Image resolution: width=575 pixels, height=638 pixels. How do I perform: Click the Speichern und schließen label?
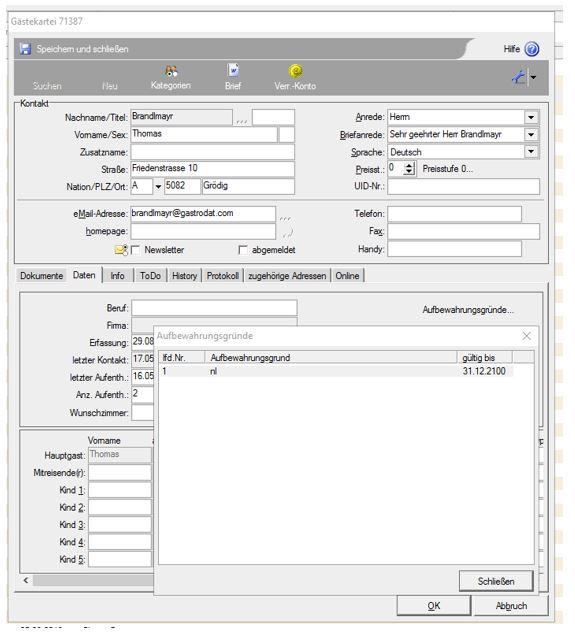[83, 49]
